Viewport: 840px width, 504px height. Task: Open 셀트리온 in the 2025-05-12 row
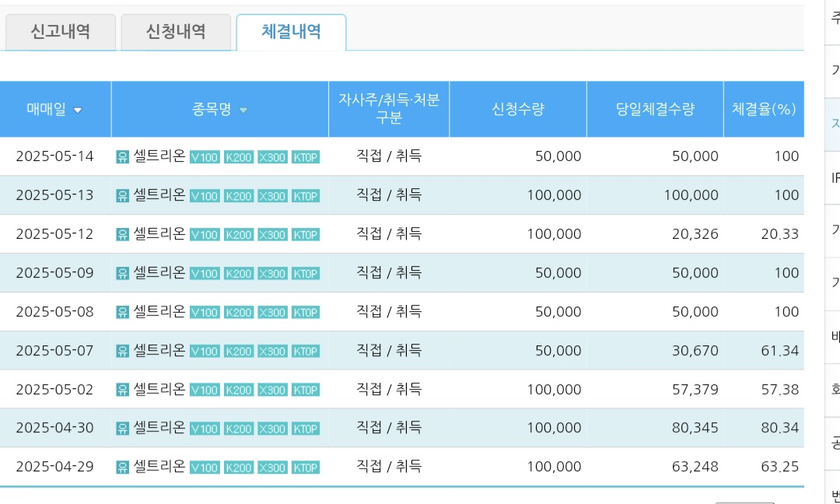point(159,233)
